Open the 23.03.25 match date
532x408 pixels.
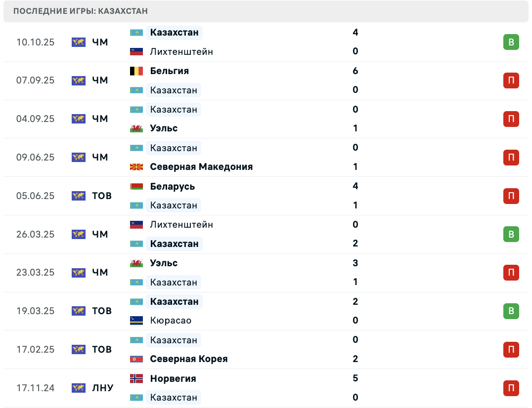[x=35, y=273]
